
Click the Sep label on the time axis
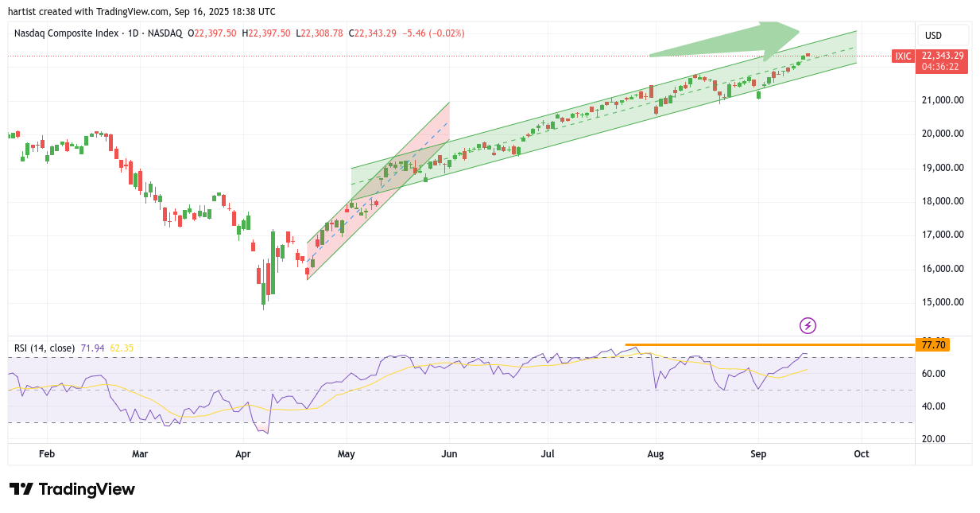[x=758, y=454]
